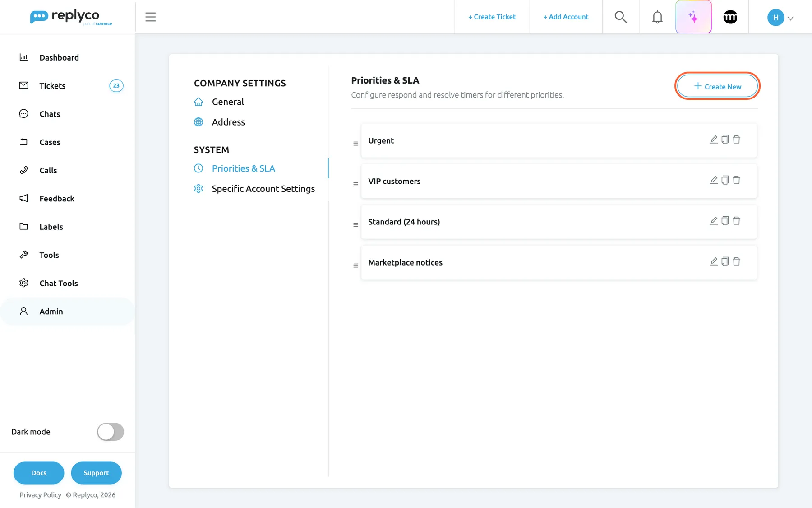Toggle Dark mode switch
The height and width of the screenshot is (508, 812).
pyautogui.click(x=111, y=432)
